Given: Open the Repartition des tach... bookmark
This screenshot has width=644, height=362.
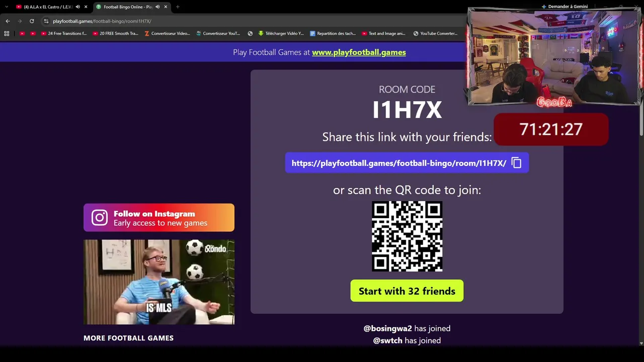Looking at the screenshot, I should (333, 34).
